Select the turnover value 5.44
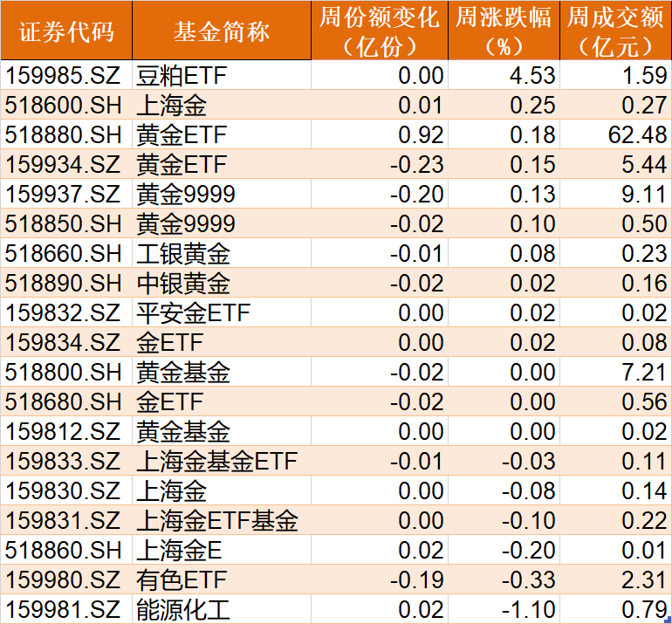This screenshot has height=624, width=672. pyautogui.click(x=644, y=164)
